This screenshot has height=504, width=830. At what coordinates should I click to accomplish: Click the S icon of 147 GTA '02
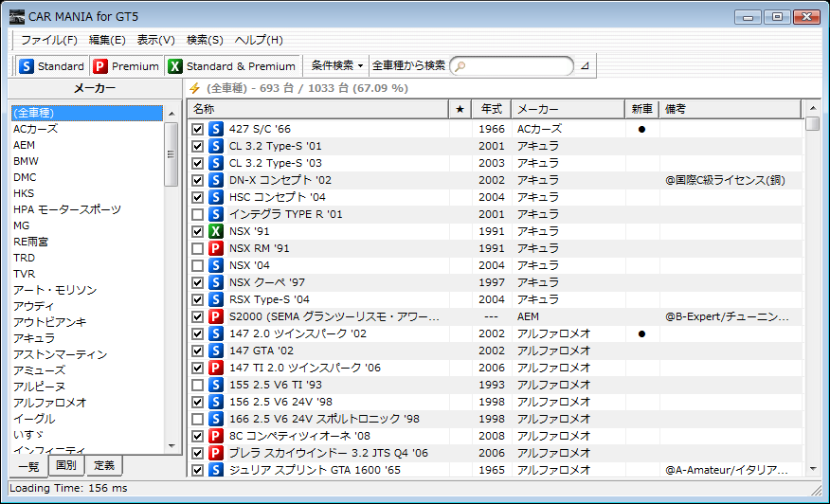215,351
